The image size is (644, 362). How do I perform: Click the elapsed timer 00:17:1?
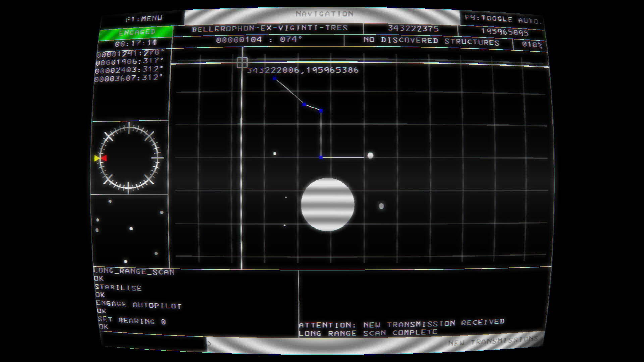[136, 44]
